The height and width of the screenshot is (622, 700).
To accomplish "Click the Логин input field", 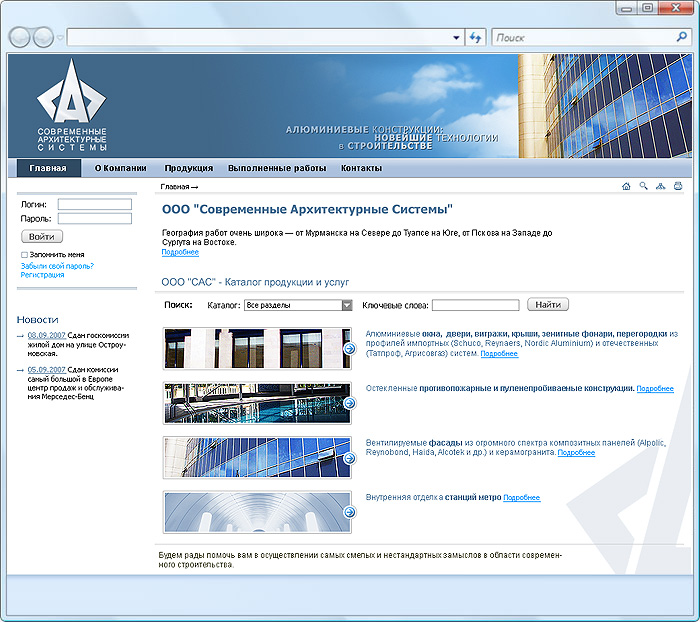I will [x=95, y=205].
